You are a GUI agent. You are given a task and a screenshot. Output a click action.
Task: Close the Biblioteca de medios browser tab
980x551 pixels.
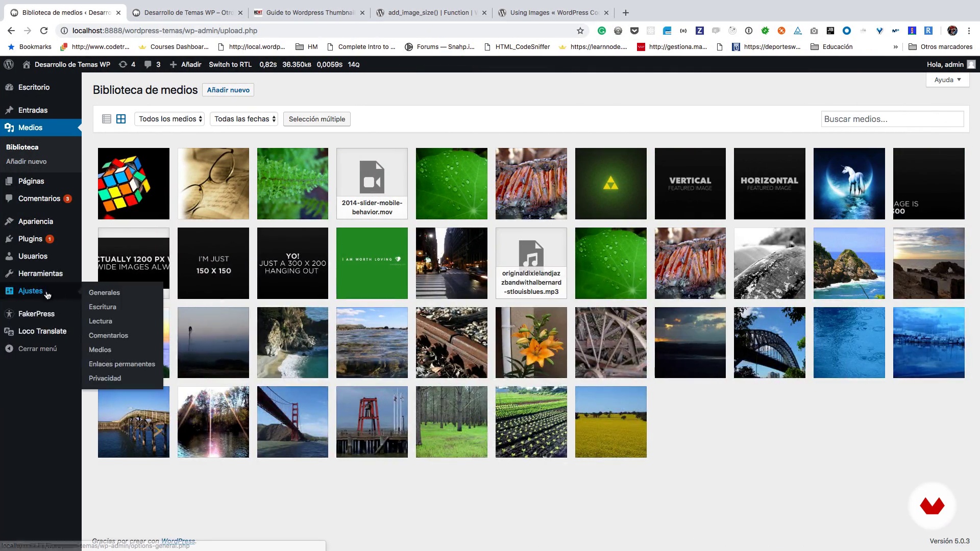[118, 13]
